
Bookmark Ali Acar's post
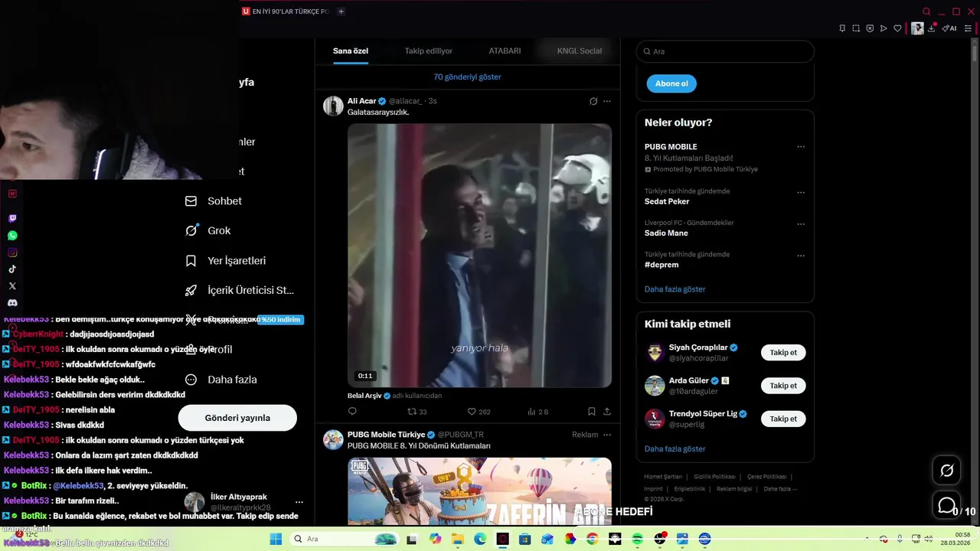[x=592, y=412]
